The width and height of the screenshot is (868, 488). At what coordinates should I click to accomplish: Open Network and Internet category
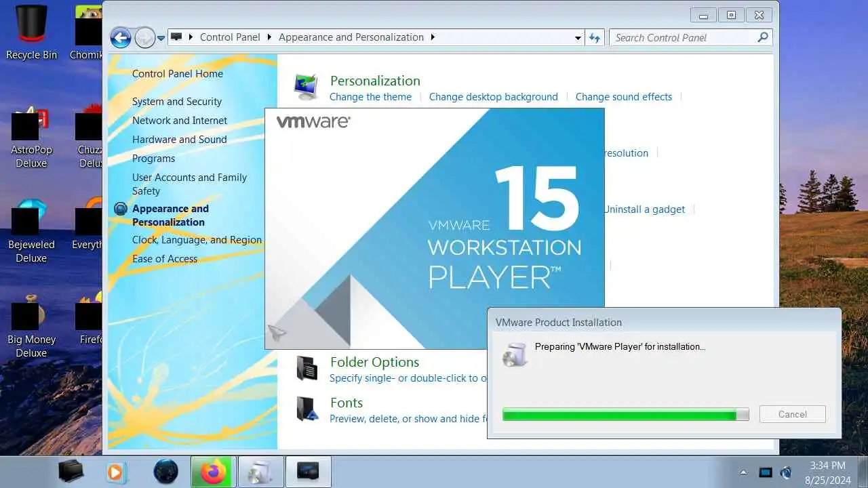click(x=180, y=121)
